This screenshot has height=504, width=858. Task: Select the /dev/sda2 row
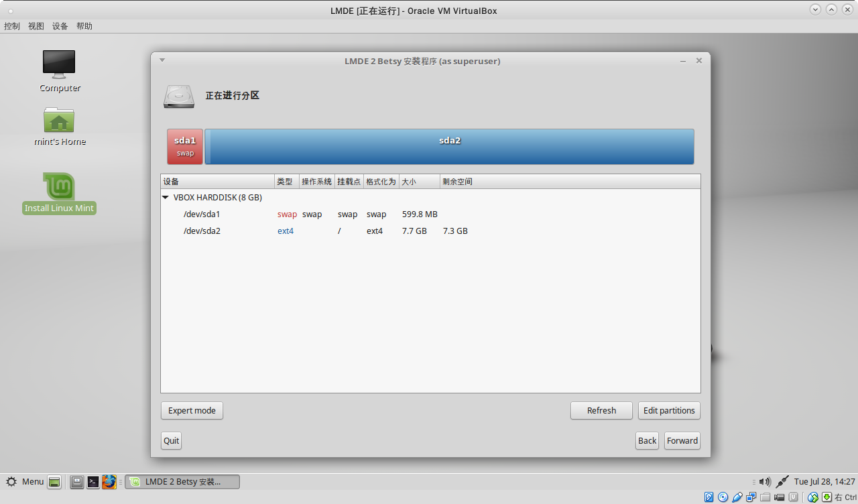point(430,231)
